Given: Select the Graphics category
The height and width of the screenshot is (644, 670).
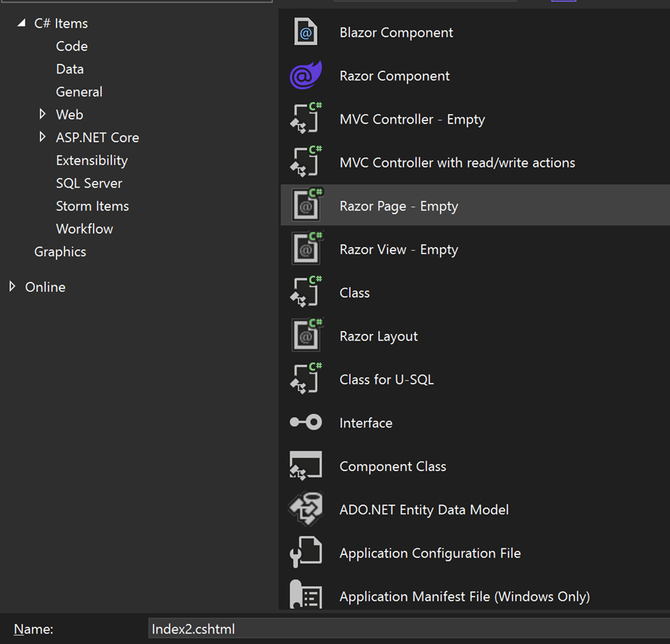Looking at the screenshot, I should (x=60, y=252).
